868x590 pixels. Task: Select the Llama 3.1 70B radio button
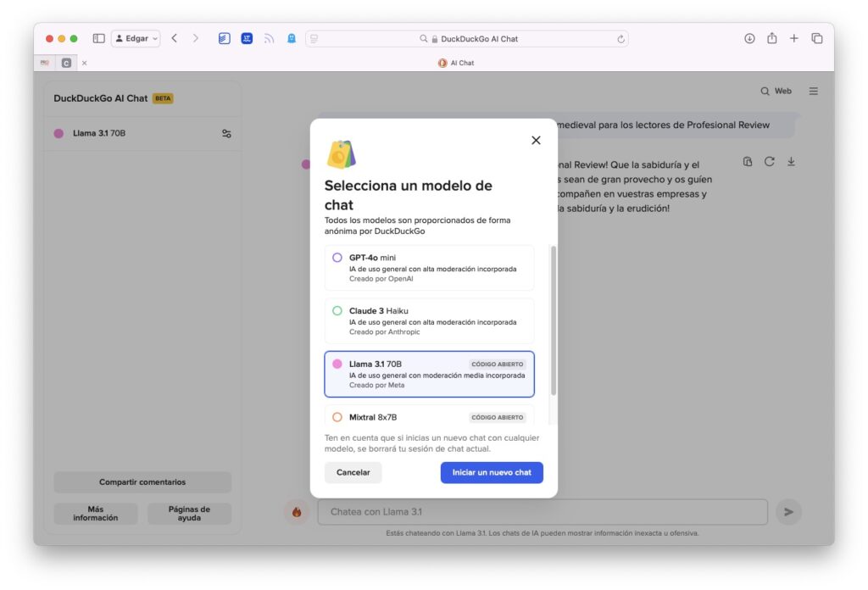point(337,364)
